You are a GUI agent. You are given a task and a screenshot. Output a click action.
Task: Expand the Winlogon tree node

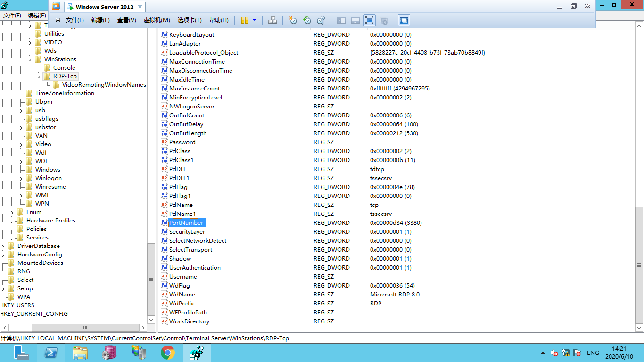tap(21, 178)
